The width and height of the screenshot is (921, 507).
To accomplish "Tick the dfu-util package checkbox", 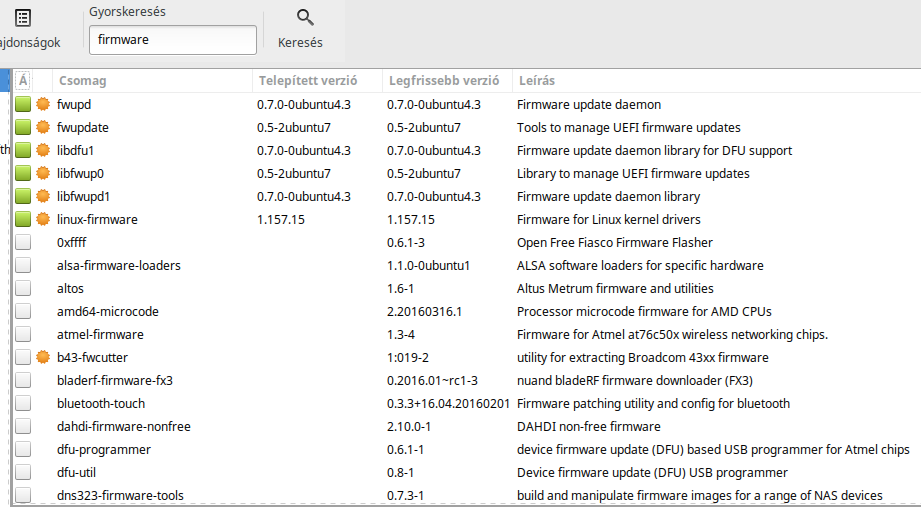I will (x=23, y=472).
